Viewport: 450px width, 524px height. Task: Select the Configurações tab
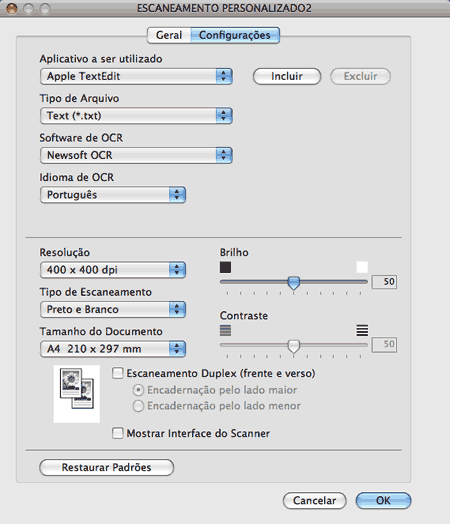pyautogui.click(x=235, y=35)
